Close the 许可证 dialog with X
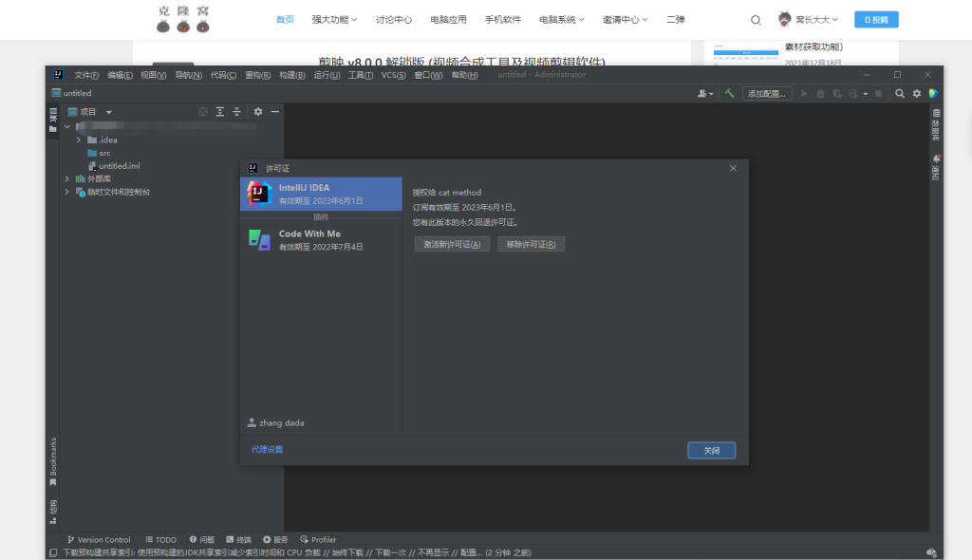Image resolution: width=972 pixels, height=560 pixels. click(733, 168)
